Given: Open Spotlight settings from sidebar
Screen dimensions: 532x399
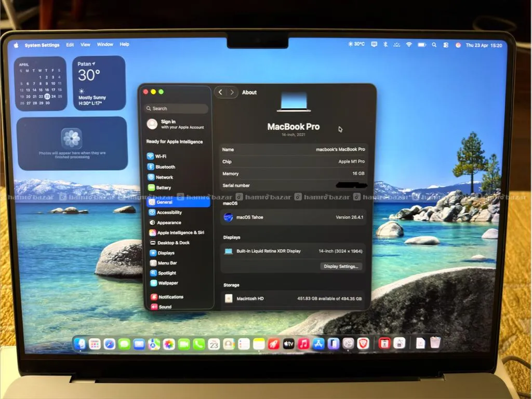Looking at the screenshot, I should point(167,273).
